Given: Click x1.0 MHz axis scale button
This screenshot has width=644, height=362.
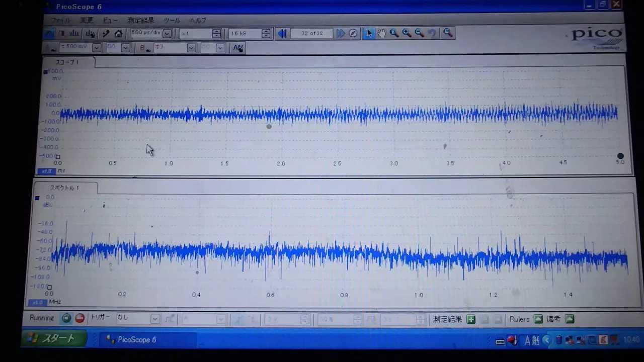Looking at the screenshot, I should (x=38, y=302).
